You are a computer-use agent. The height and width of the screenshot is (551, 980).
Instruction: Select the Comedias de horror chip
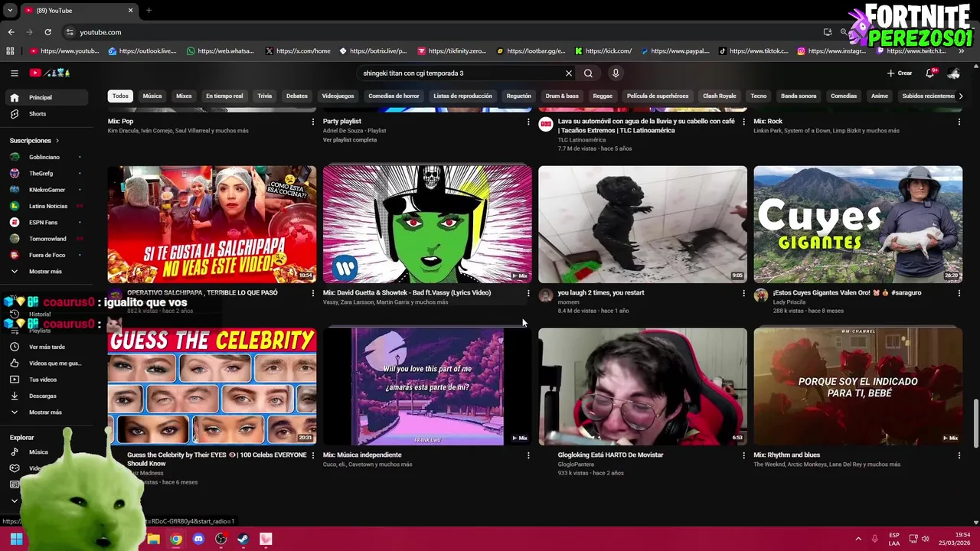tap(394, 96)
